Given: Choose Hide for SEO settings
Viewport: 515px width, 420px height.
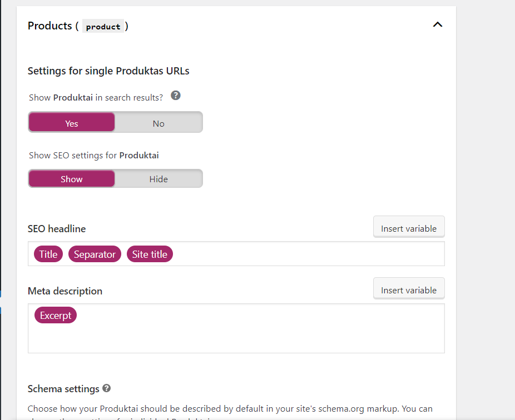Looking at the screenshot, I should (159, 179).
